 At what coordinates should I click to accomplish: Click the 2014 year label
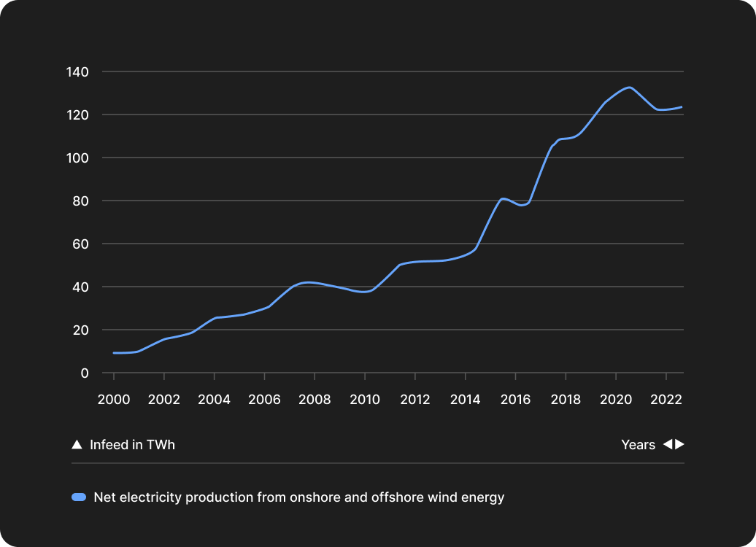[465, 400]
